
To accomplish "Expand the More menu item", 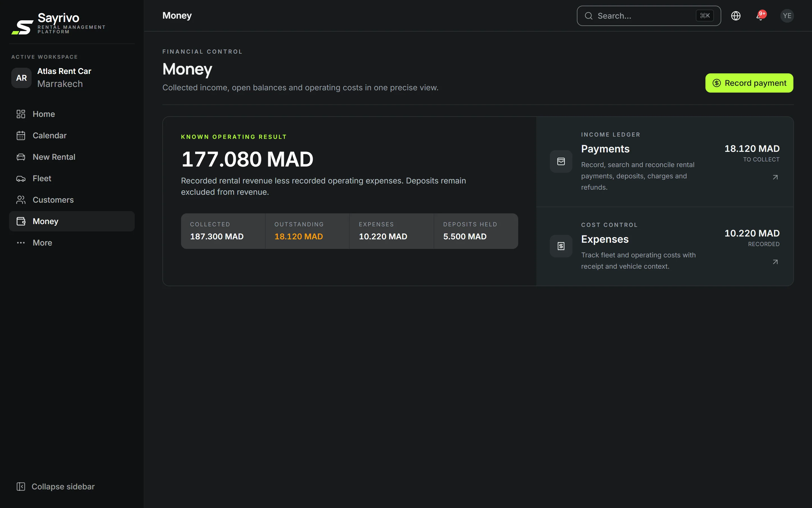I will coord(72,243).
